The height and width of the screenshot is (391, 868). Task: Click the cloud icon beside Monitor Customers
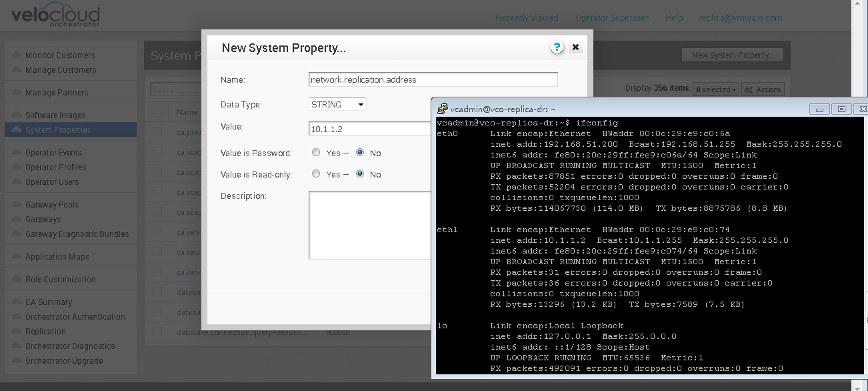point(15,55)
